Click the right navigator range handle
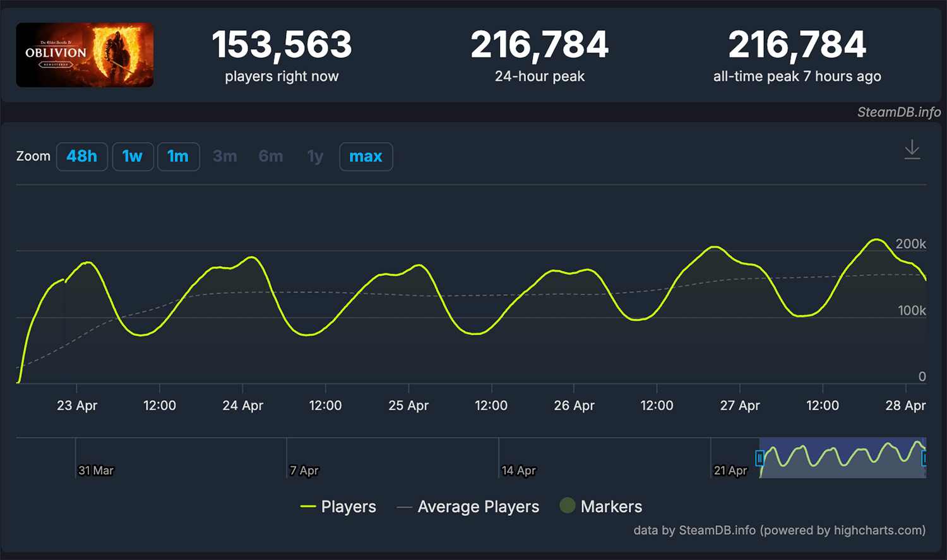 (x=924, y=458)
